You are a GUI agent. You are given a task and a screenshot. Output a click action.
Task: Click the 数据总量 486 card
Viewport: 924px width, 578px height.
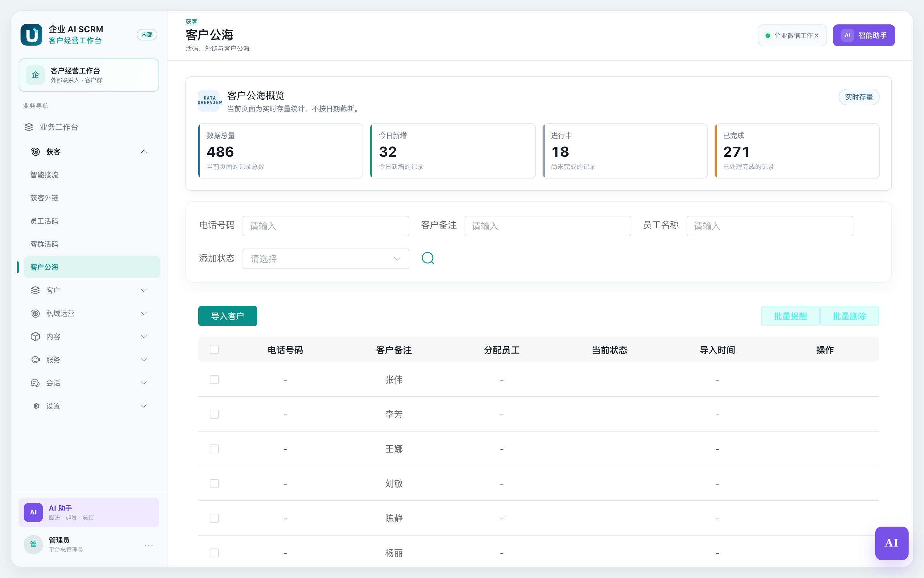pos(280,151)
